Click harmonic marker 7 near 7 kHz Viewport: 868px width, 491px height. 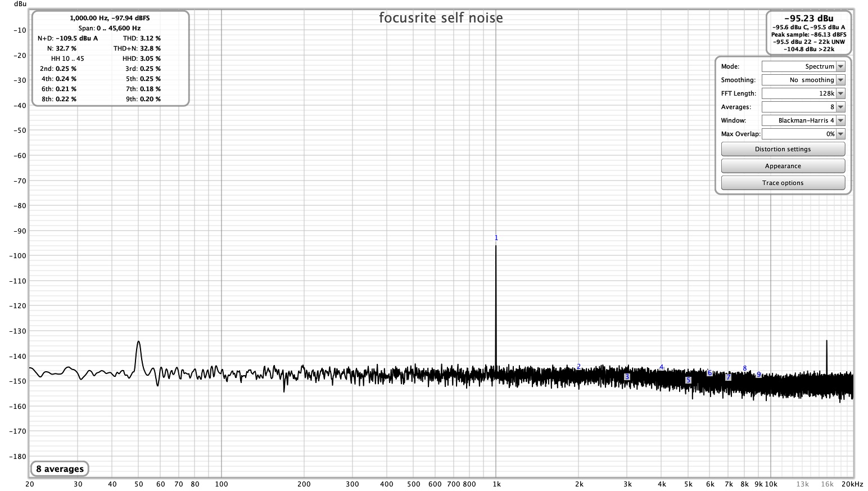(x=728, y=377)
